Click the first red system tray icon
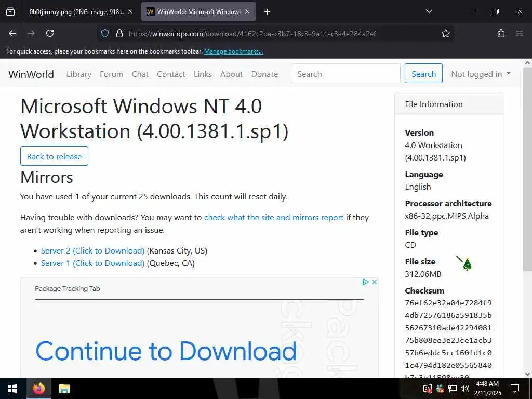 coord(428,389)
